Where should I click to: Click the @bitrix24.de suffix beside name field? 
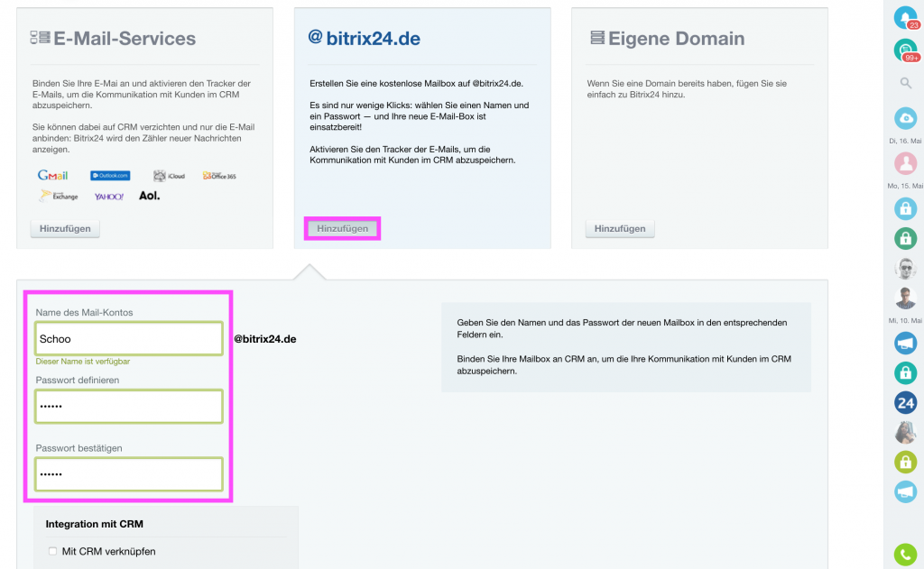(x=265, y=339)
